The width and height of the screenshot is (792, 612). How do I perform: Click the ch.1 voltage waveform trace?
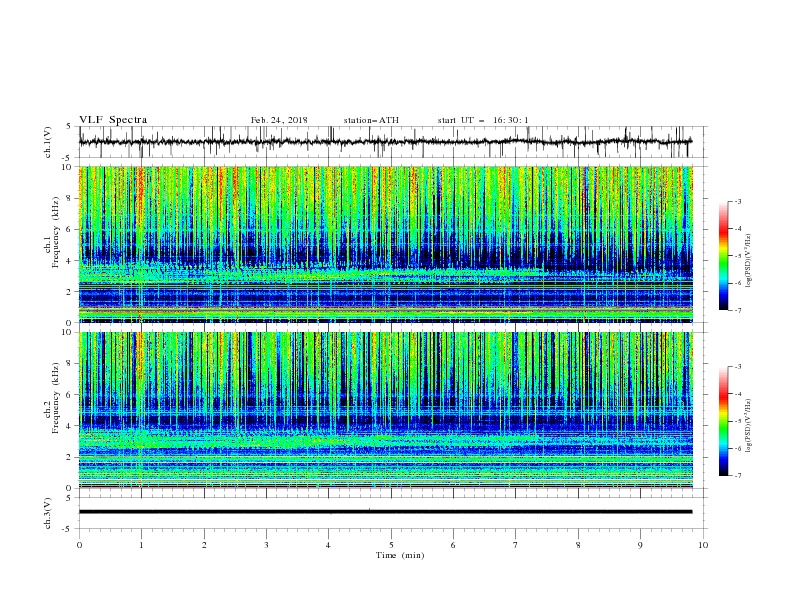point(385,142)
